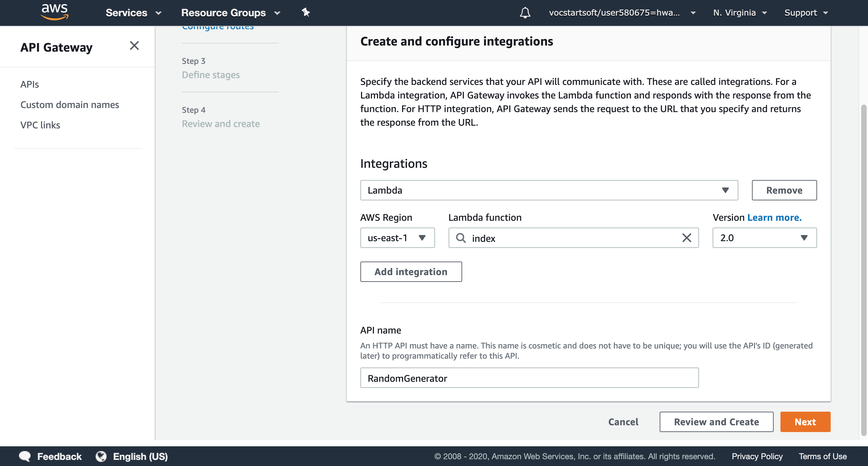This screenshot has width=868, height=466.
Task: Open the Version Learn more link
Action: tap(774, 217)
